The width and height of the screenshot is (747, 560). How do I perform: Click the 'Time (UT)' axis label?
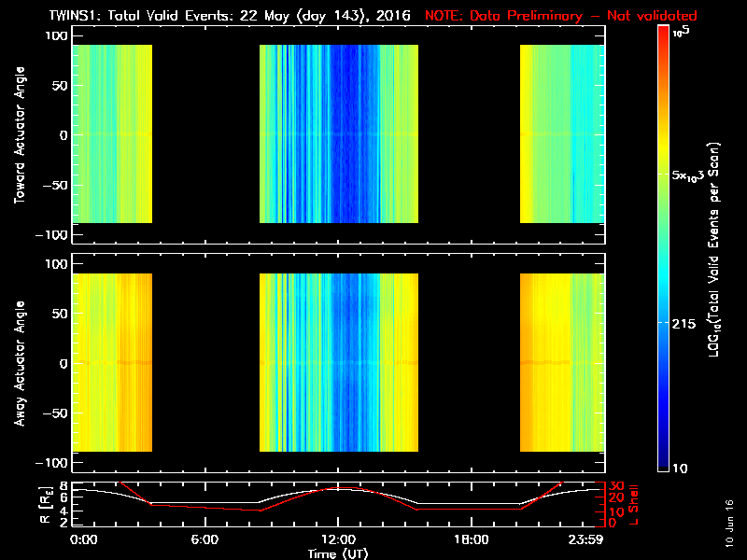click(x=338, y=553)
